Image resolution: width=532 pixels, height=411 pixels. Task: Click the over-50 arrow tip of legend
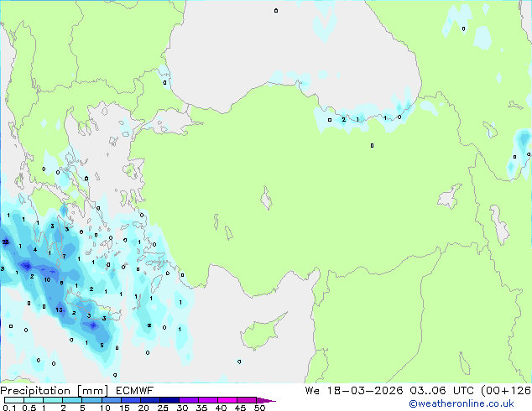(x=266, y=400)
